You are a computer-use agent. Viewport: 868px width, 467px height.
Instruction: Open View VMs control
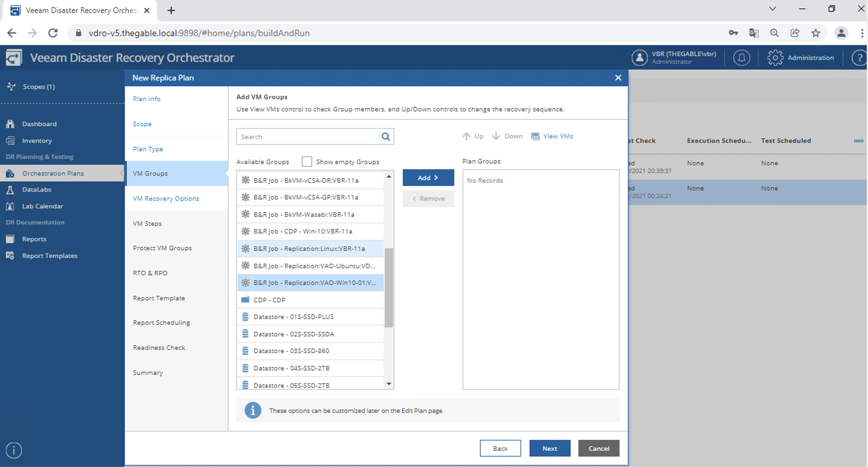tap(552, 136)
